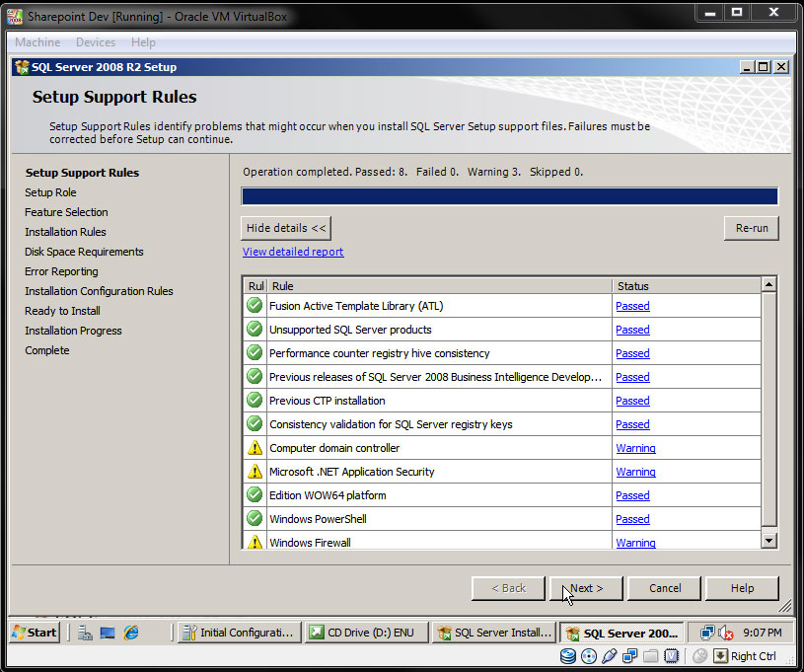Click the Re-run button

coord(751,228)
